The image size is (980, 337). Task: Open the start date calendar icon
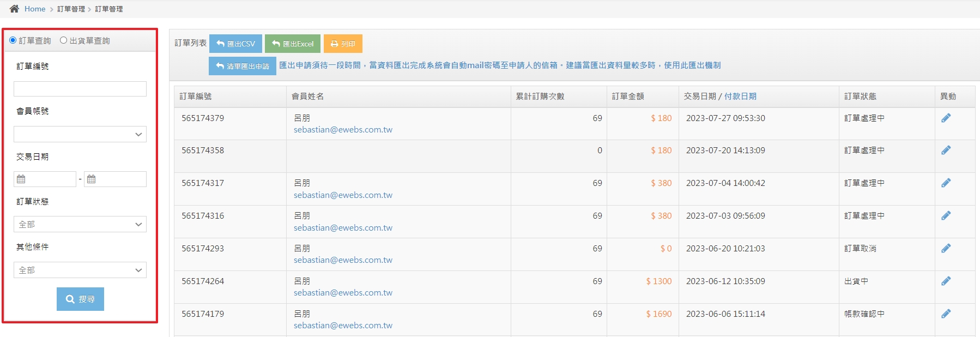[x=21, y=179]
